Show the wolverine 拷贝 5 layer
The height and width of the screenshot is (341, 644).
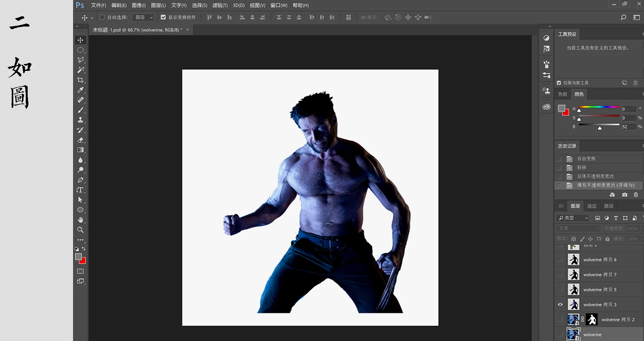pos(560,289)
